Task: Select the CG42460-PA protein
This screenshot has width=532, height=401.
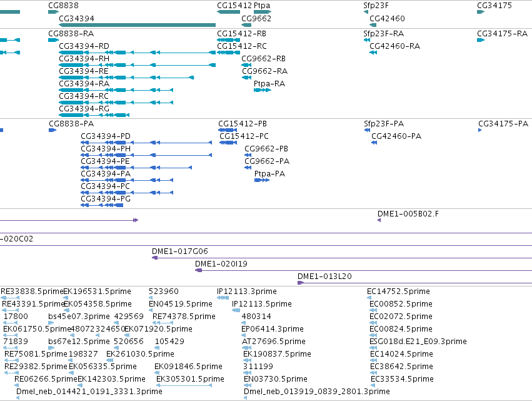Action: coord(396,136)
